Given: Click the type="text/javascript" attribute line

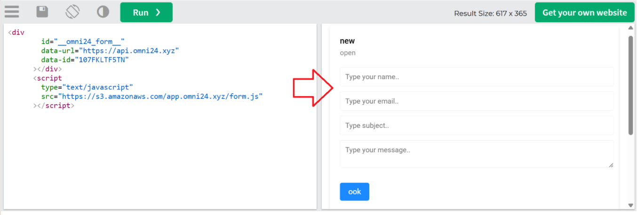Looking at the screenshot, I should [x=87, y=87].
